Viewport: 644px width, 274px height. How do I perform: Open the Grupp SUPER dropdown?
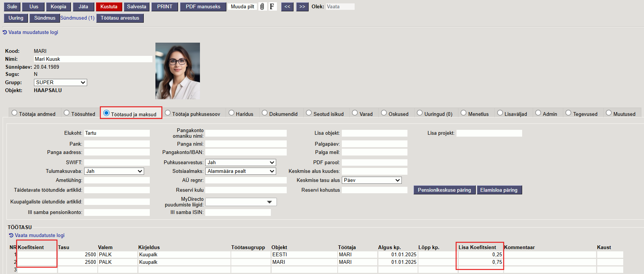[60, 82]
